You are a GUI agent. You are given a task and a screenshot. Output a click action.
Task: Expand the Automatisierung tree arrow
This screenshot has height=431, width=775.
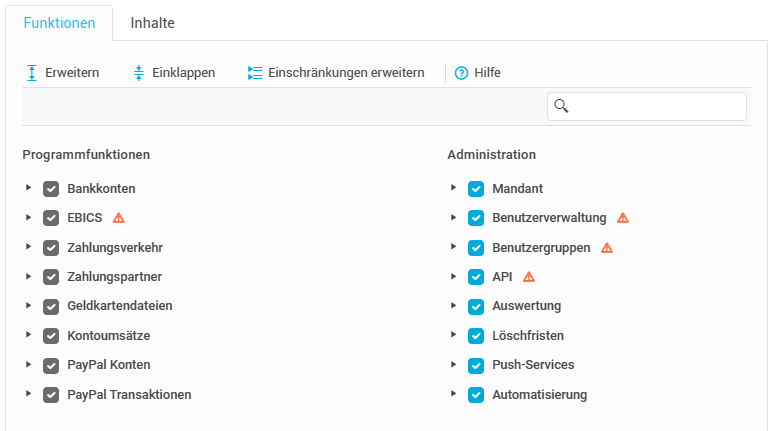[454, 394]
